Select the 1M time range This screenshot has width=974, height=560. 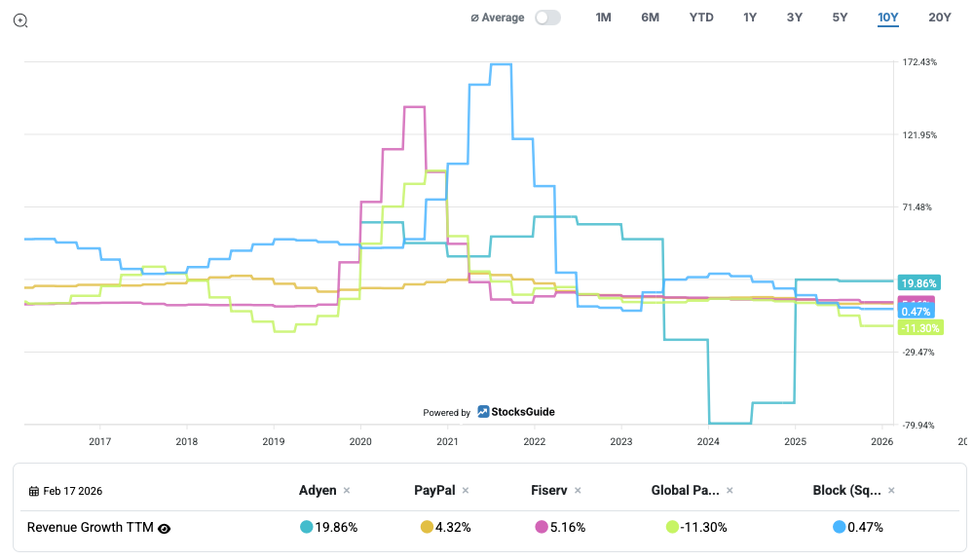pyautogui.click(x=603, y=18)
